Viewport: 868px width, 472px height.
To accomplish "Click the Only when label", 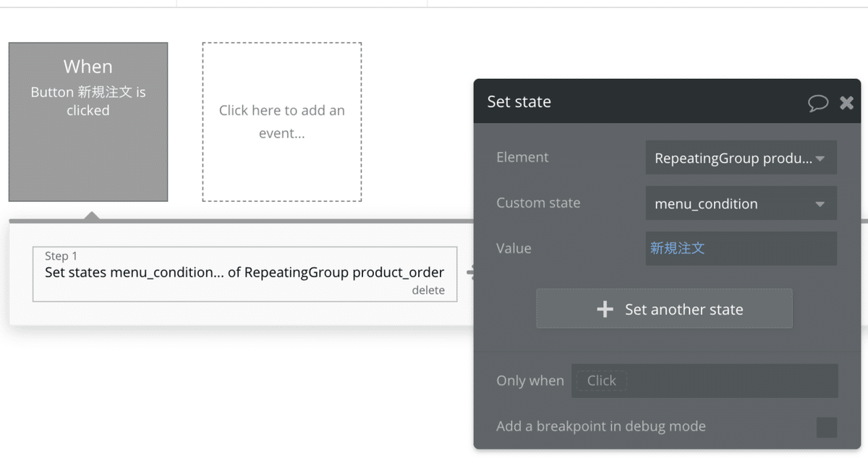I will [x=529, y=381].
